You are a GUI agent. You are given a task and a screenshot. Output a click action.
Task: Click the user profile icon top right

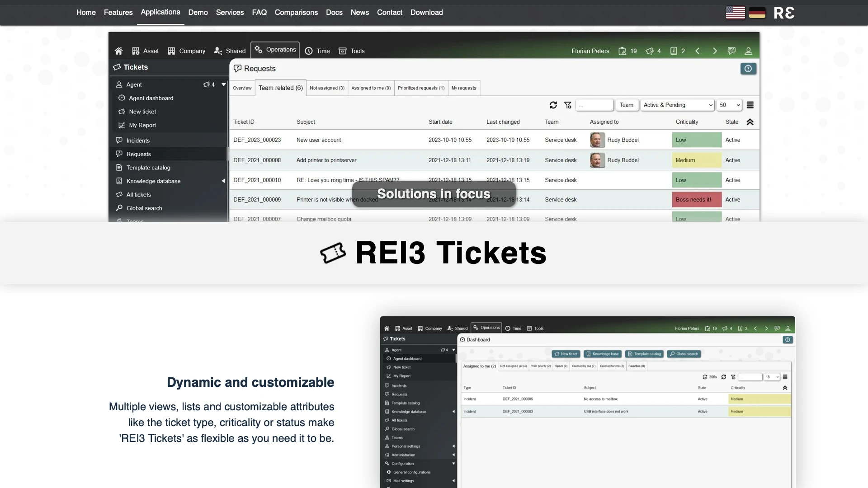pyautogui.click(x=748, y=51)
